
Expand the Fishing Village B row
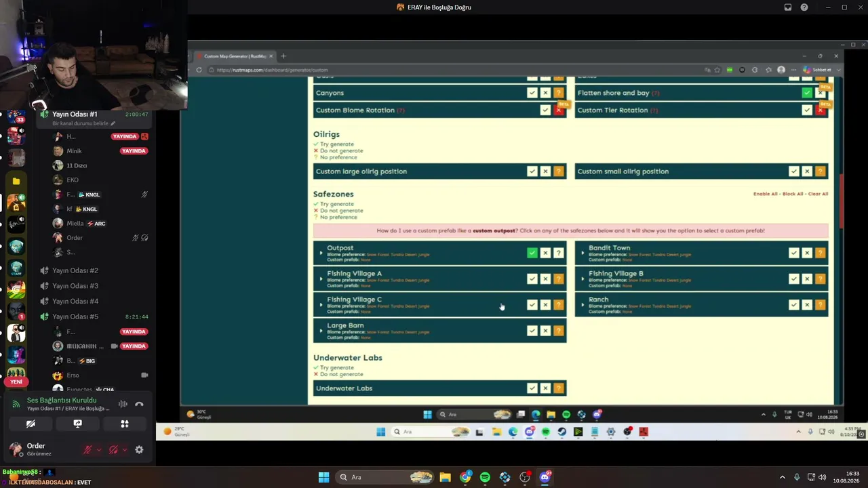click(583, 279)
